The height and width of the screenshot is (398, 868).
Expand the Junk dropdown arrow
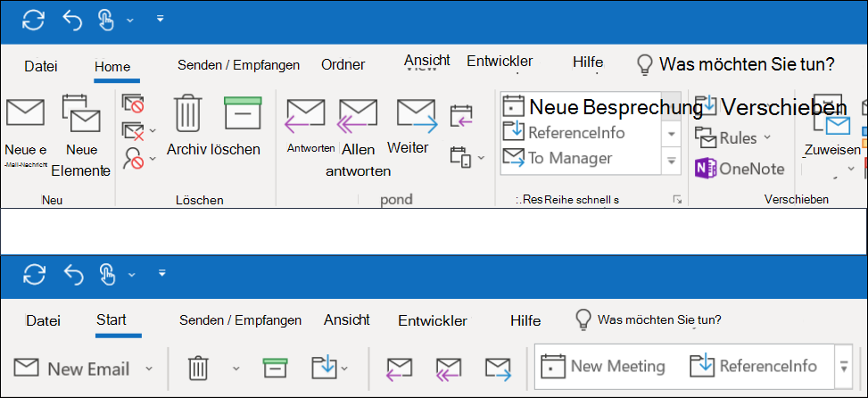(153, 159)
